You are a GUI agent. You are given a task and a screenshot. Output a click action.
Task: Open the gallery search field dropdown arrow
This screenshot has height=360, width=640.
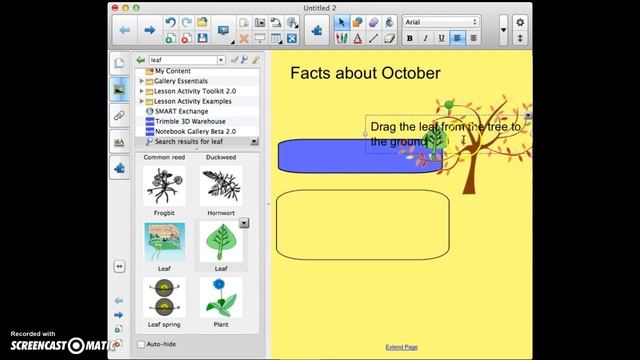click(221, 60)
